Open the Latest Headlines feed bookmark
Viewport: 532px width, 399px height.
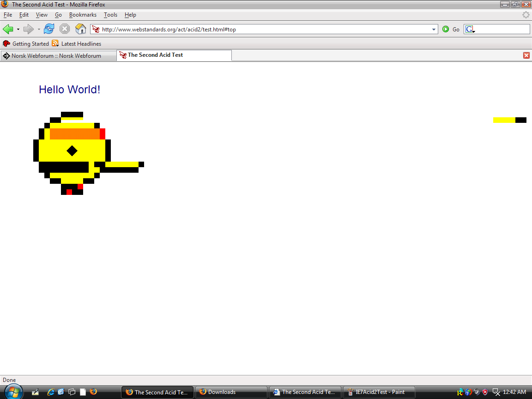(x=76, y=43)
